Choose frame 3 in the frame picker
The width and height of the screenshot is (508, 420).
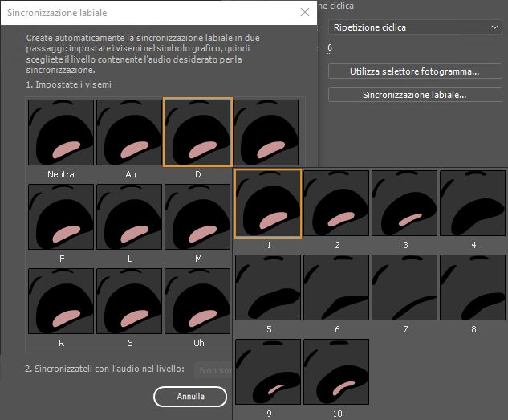click(x=404, y=203)
